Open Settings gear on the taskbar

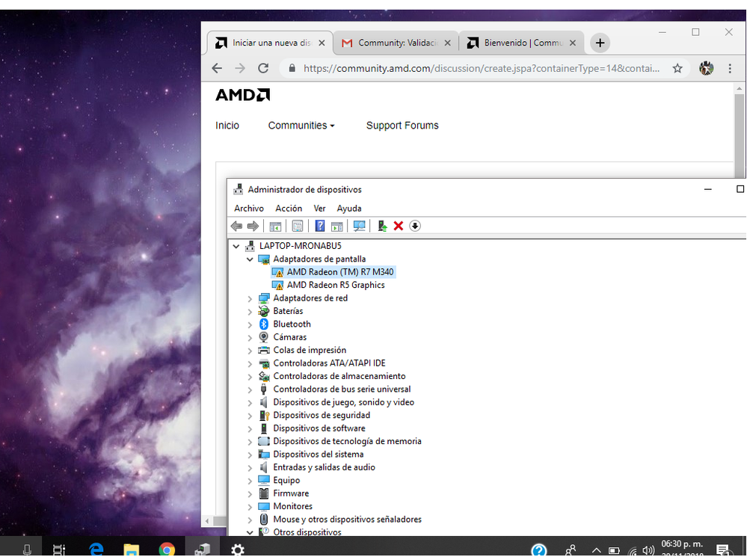click(x=237, y=550)
